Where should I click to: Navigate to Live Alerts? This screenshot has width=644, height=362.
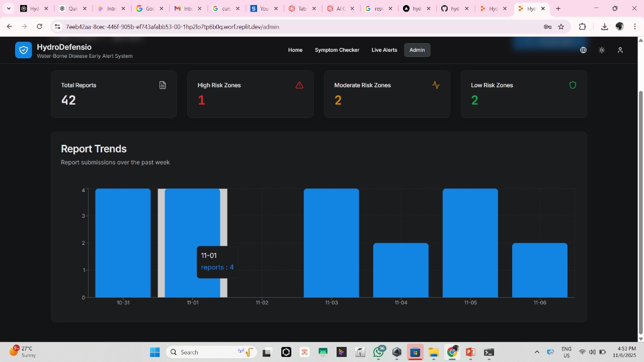pos(384,50)
